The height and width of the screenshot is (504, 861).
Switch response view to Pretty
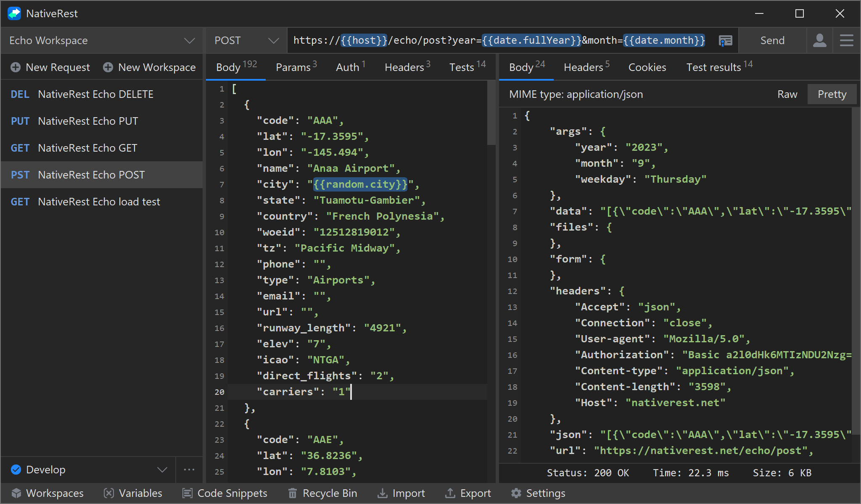(x=832, y=94)
